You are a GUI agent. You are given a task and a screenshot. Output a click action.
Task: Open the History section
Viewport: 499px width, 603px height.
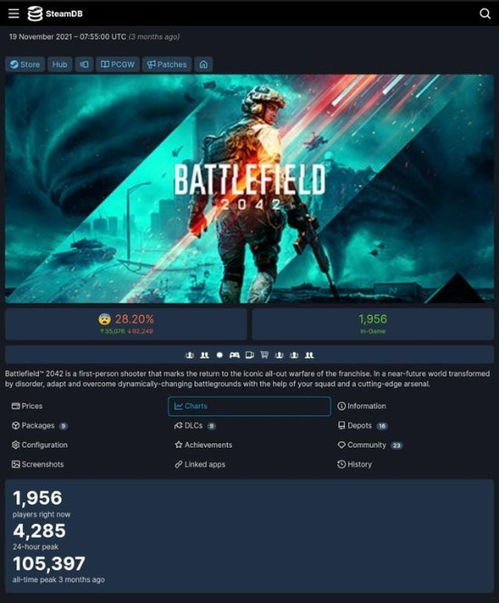[354, 464]
